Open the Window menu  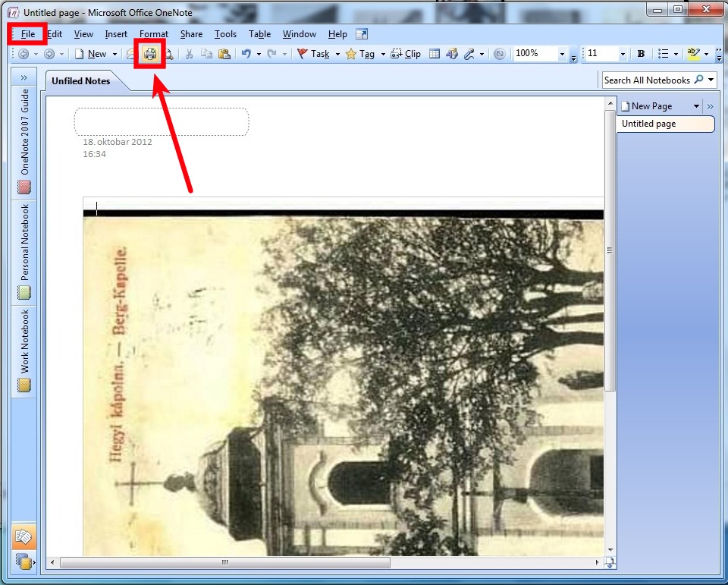click(x=300, y=34)
